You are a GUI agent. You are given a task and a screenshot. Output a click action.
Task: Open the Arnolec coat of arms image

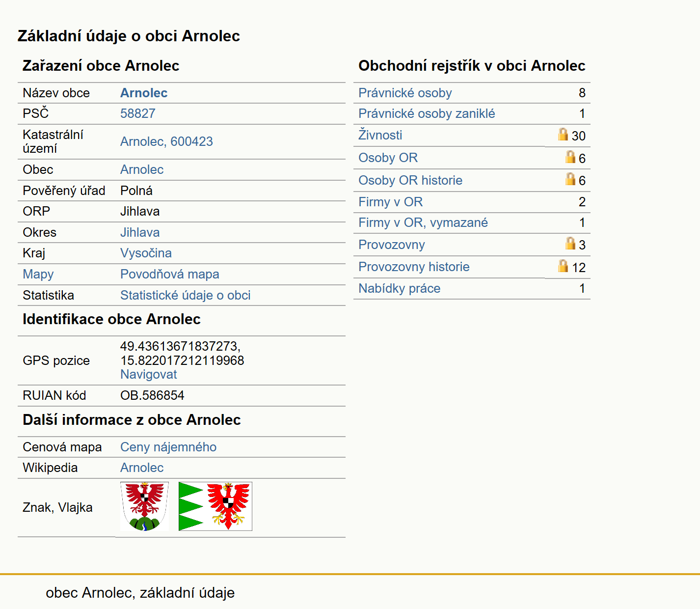pyautogui.click(x=144, y=506)
